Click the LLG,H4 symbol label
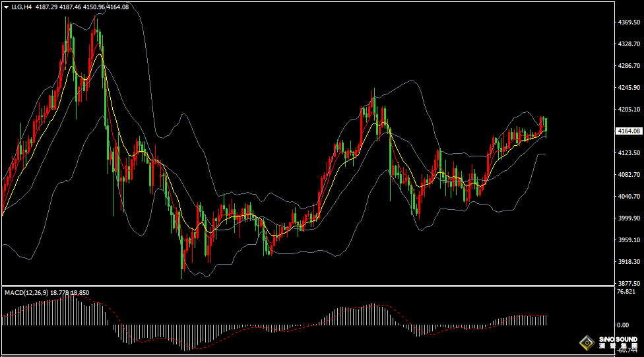Image resolution: width=644 pixels, height=357 pixels. [22, 7]
